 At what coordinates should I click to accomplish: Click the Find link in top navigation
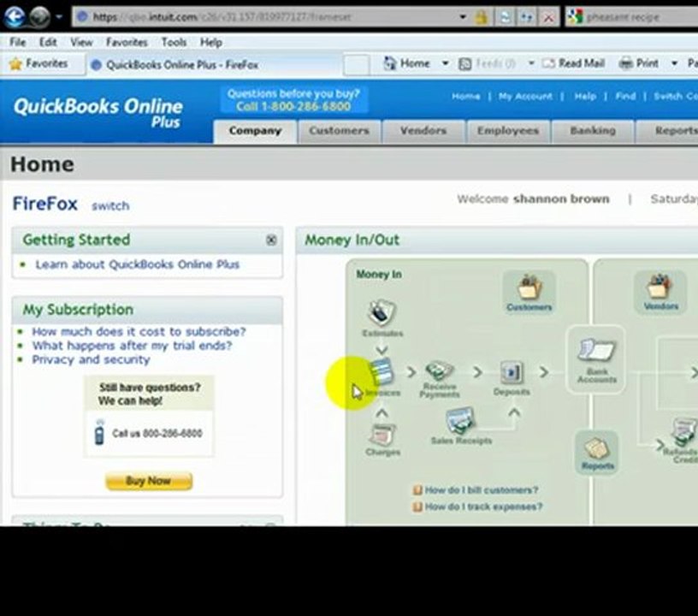pos(625,96)
